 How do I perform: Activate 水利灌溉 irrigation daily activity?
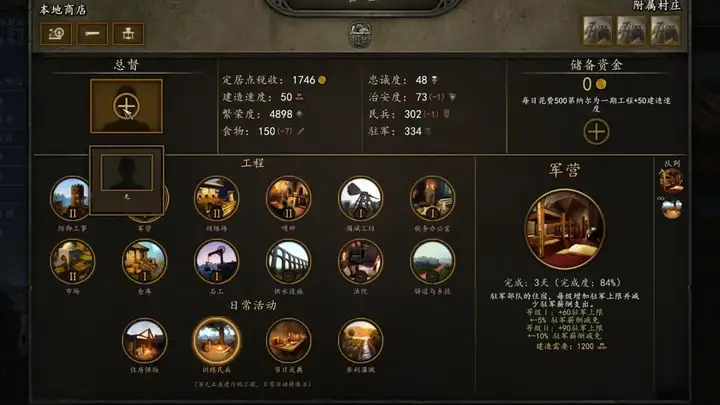click(360, 340)
